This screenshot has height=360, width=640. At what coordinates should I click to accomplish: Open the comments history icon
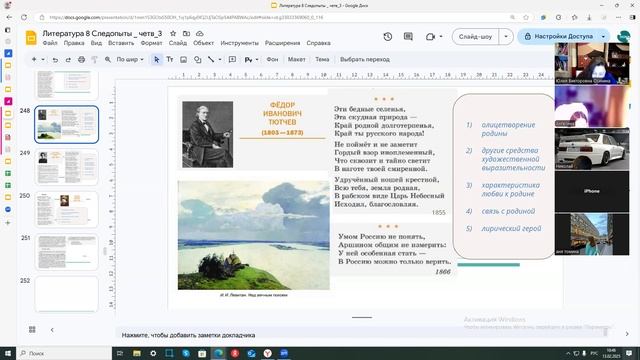408,37
